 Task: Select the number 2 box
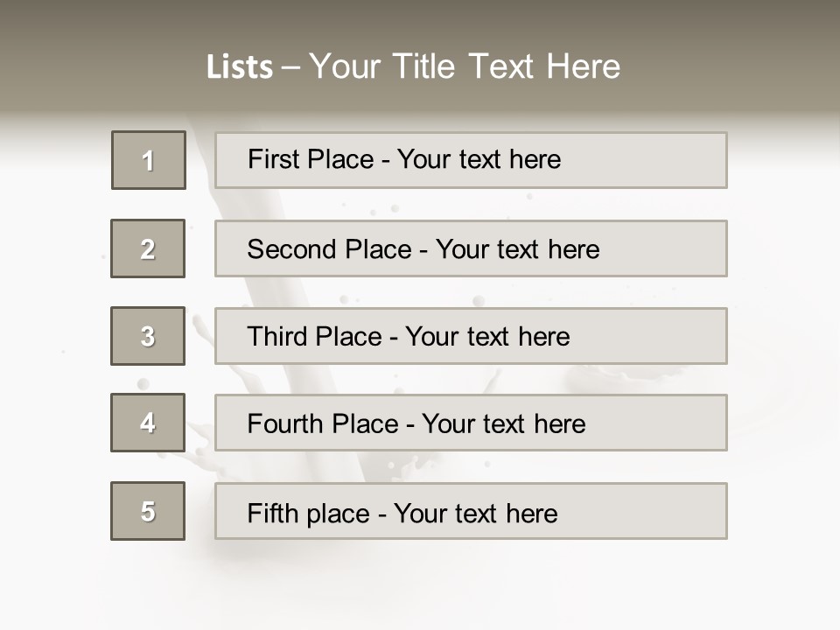(148, 248)
